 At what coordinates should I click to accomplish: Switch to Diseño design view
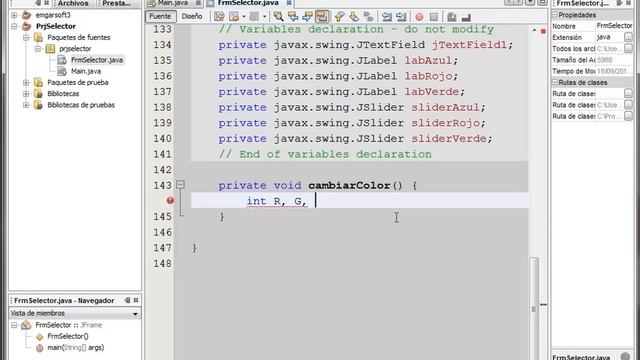(192, 16)
